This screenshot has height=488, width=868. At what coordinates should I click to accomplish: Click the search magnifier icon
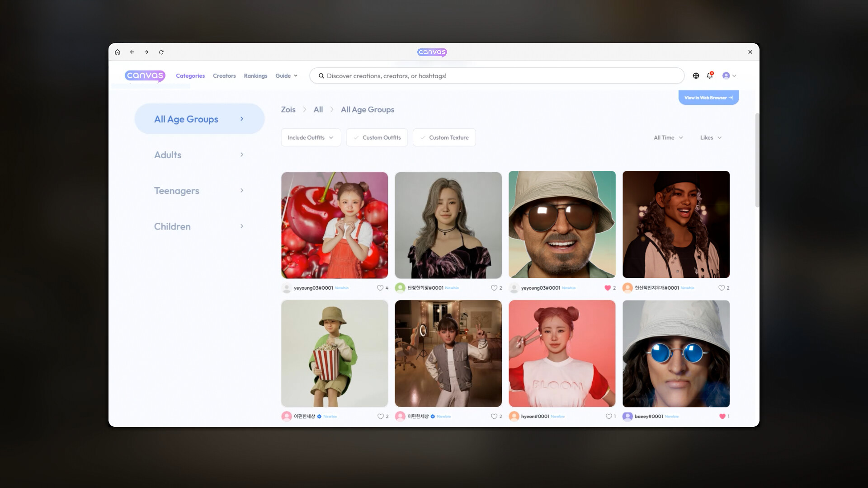[321, 75]
